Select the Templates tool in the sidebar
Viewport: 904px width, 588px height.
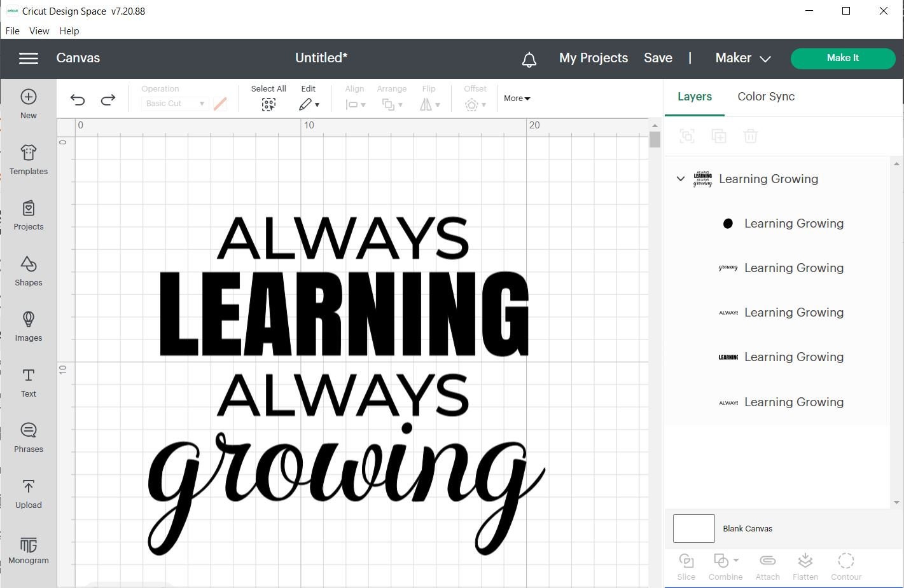28,159
